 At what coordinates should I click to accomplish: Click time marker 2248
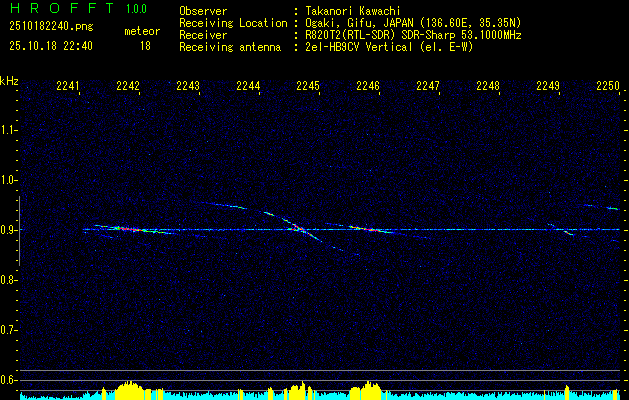pyautogui.click(x=488, y=85)
